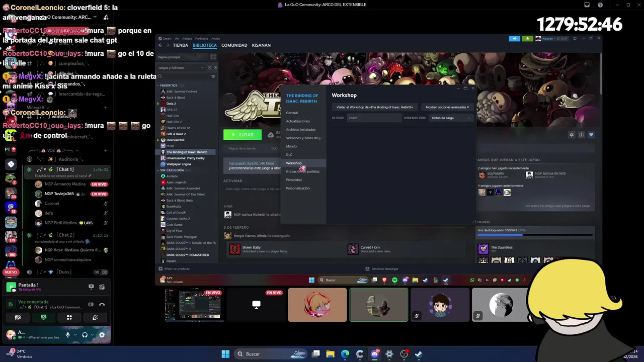
Task: Expand Mostrar opciones avanzadas
Action: click(x=447, y=107)
